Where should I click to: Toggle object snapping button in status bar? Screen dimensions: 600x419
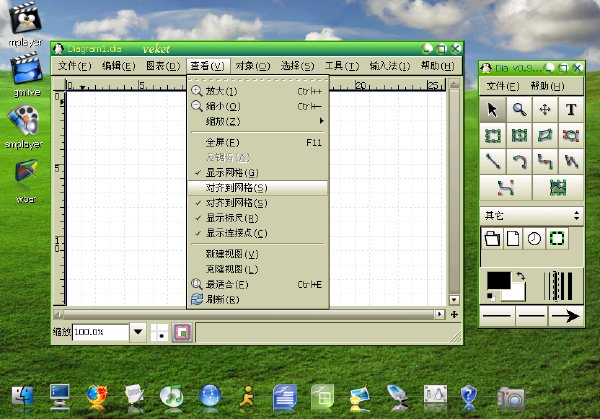pyautogui.click(x=182, y=332)
